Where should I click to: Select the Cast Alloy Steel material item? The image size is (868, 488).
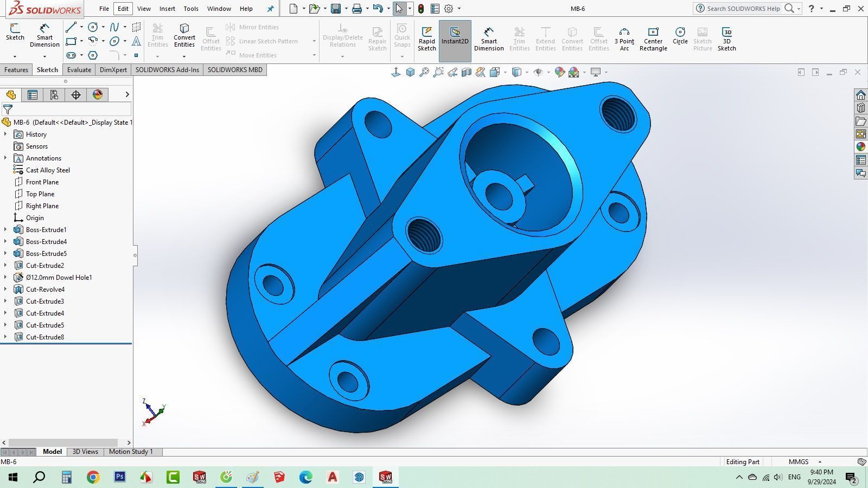click(x=48, y=170)
